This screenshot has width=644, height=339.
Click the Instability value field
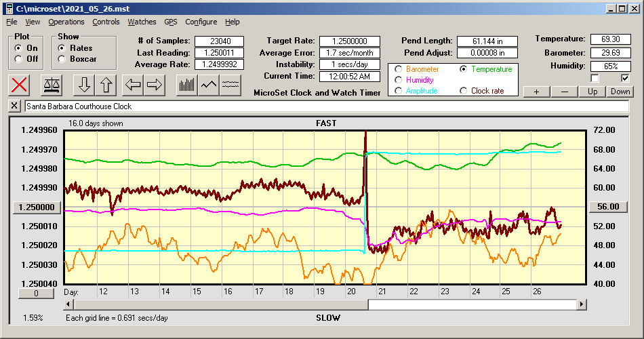click(350, 64)
